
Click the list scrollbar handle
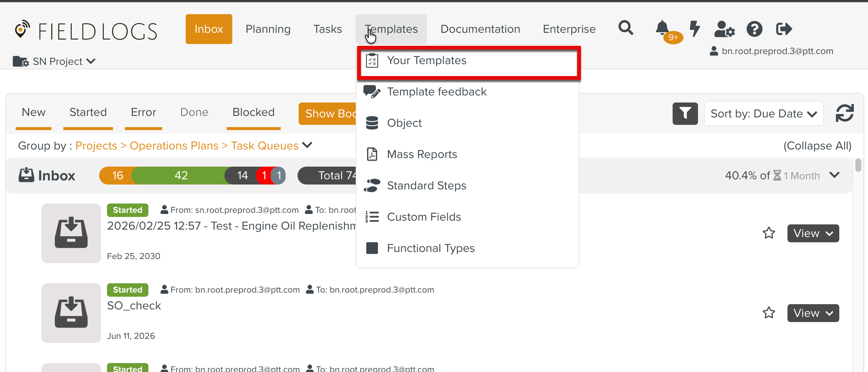click(x=858, y=165)
